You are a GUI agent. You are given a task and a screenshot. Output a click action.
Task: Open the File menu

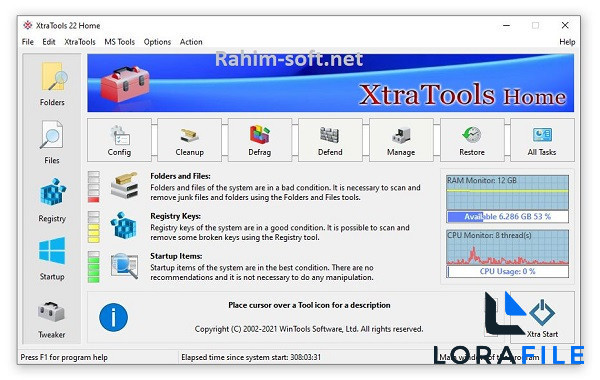28,42
